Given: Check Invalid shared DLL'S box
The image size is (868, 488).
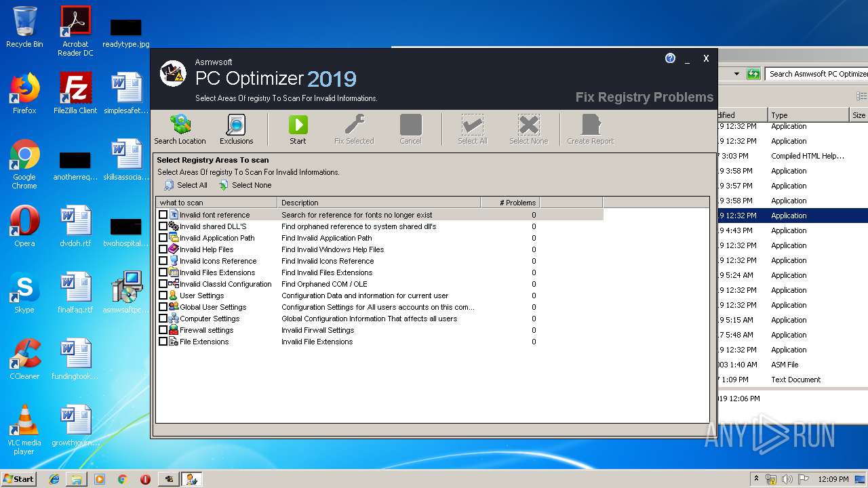Looking at the screenshot, I should (163, 226).
